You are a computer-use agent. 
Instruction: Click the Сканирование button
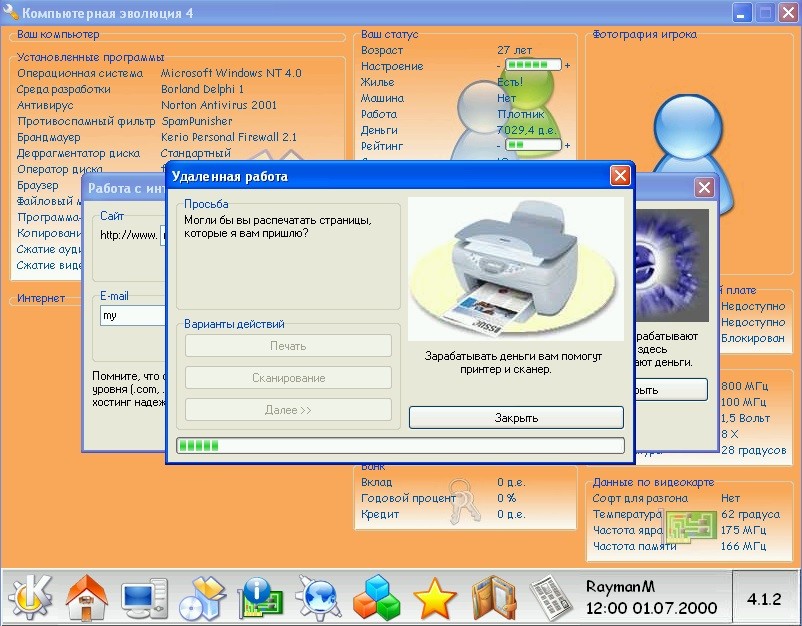(x=288, y=378)
